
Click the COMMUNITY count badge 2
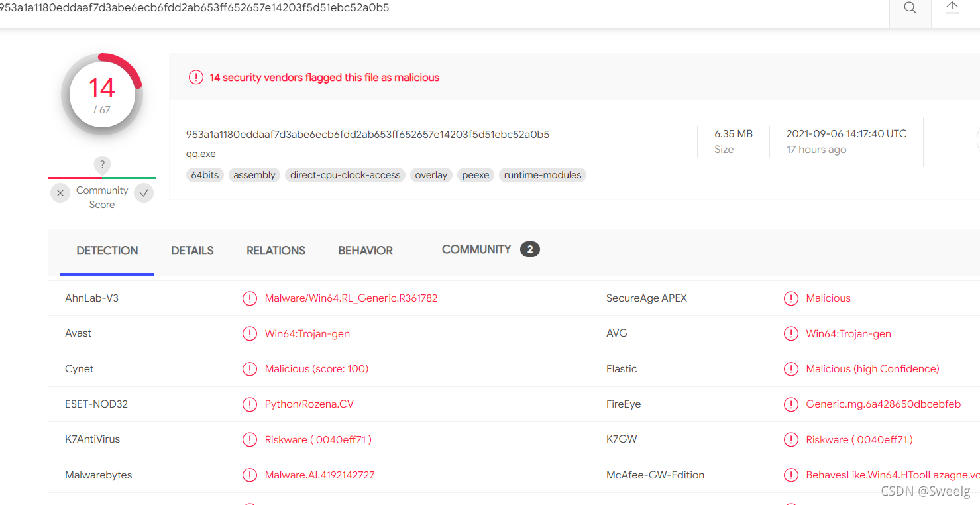[x=530, y=249]
